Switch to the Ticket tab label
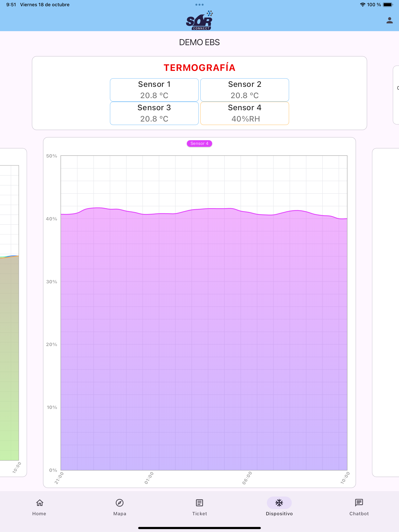Screen dimensions: 399x532 tap(199, 514)
